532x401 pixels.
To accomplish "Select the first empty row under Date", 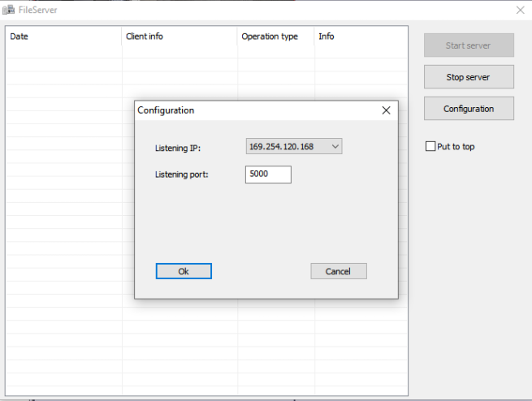I will (x=63, y=52).
